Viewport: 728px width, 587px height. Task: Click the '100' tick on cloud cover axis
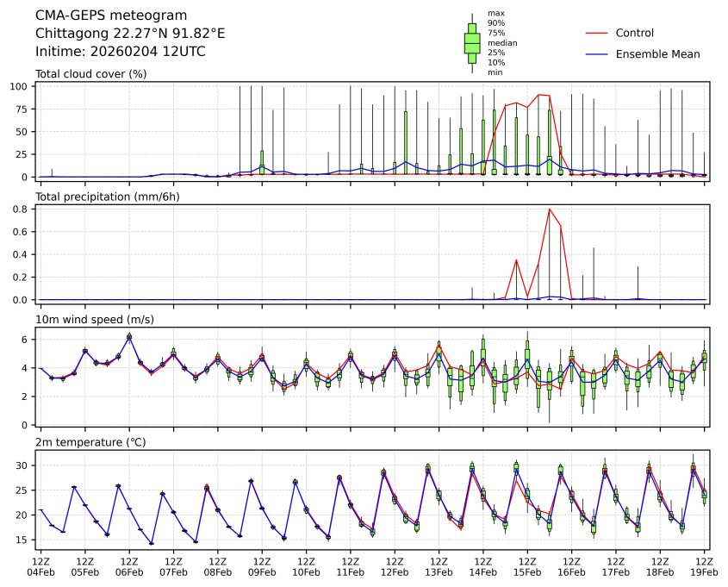(x=22, y=87)
